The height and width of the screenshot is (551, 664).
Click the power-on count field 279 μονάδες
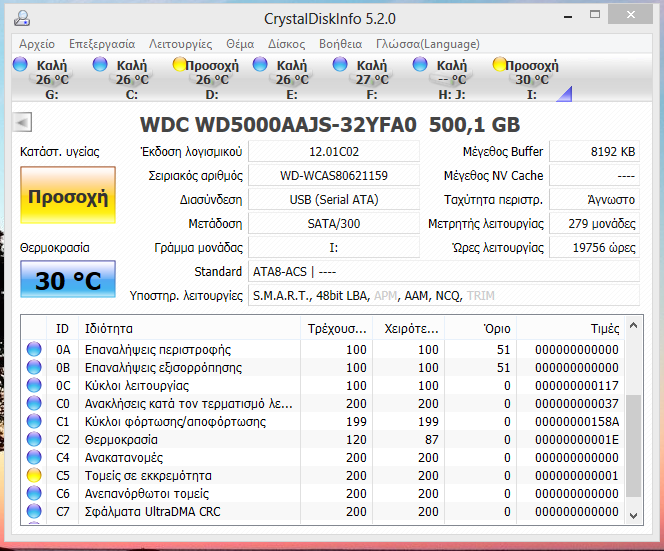pos(594,224)
